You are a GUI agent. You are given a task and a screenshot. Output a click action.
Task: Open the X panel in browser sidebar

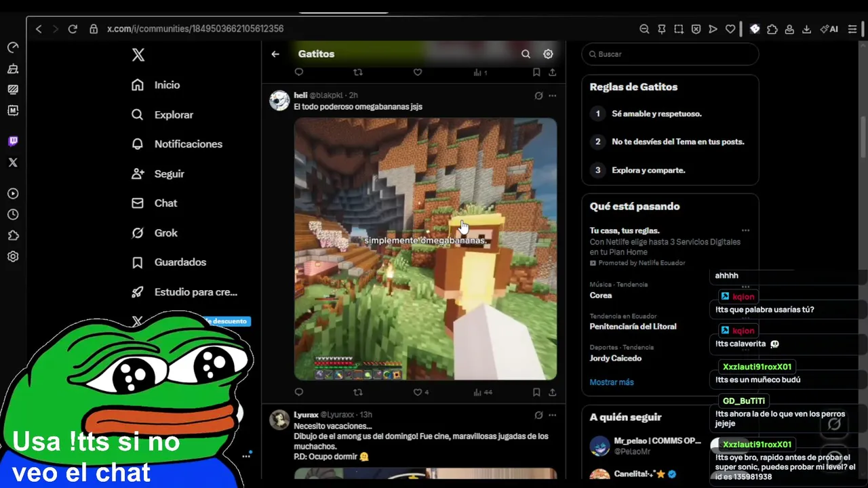point(13,162)
